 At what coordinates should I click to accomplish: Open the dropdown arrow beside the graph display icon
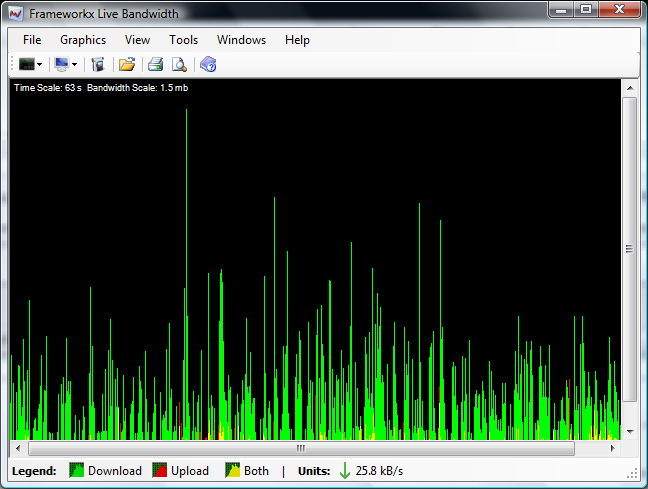tap(39, 65)
